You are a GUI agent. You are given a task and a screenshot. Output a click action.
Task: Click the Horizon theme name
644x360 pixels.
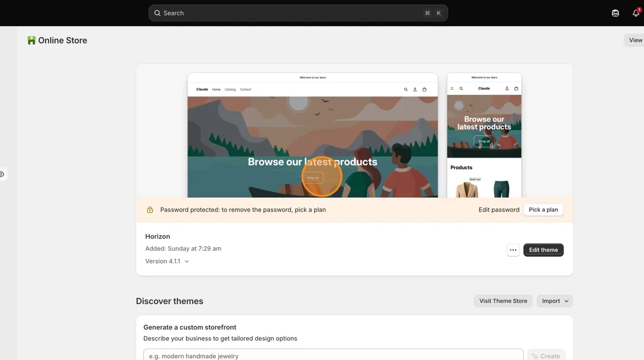[158, 236]
